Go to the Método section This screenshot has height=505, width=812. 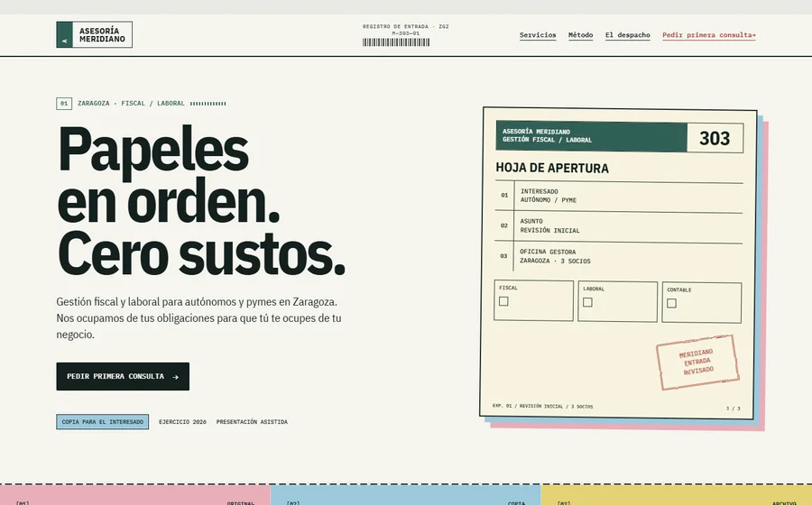(x=580, y=35)
